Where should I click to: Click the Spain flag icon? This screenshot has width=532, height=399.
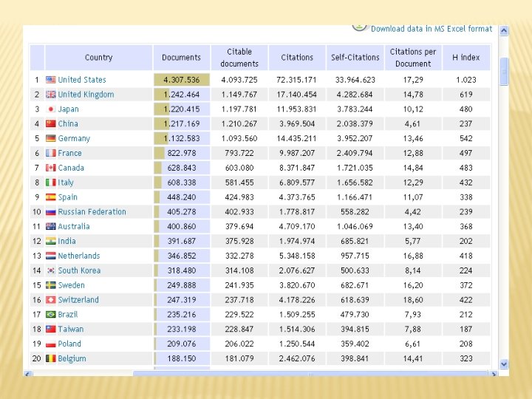coord(50,197)
